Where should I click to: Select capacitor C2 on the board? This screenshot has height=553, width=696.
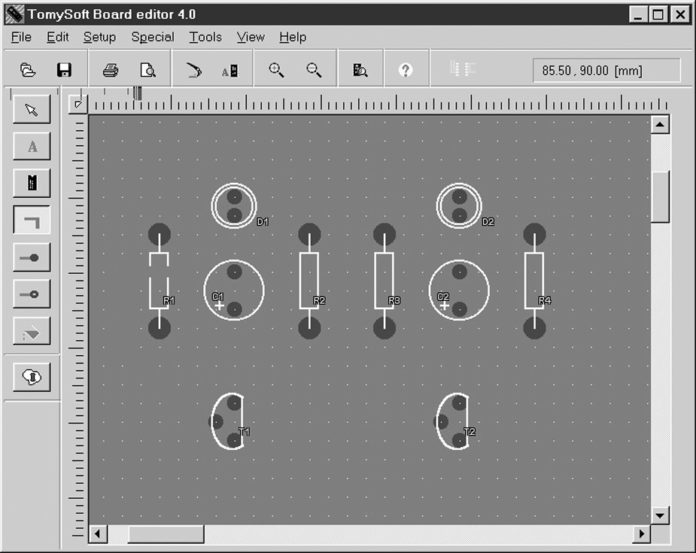coord(459,290)
